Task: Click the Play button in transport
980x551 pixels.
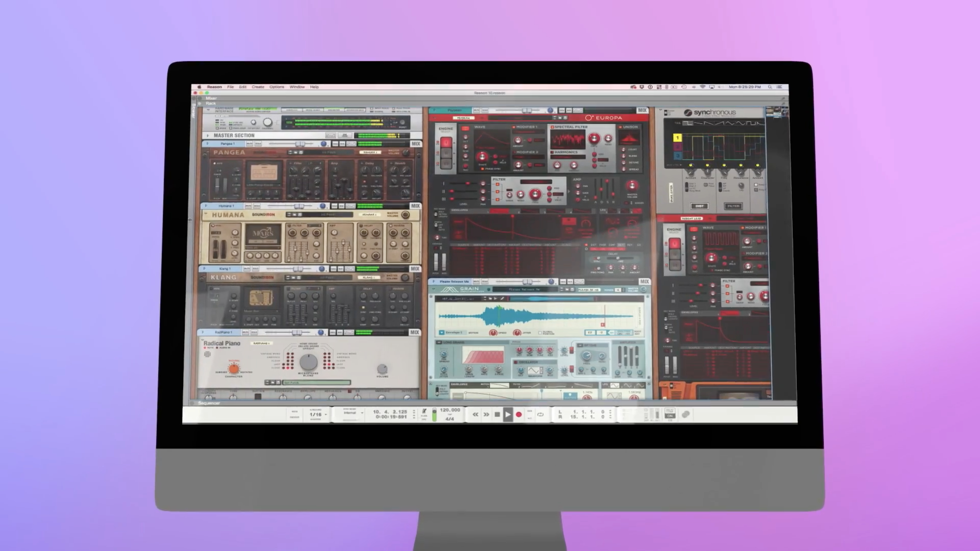Action: point(508,414)
